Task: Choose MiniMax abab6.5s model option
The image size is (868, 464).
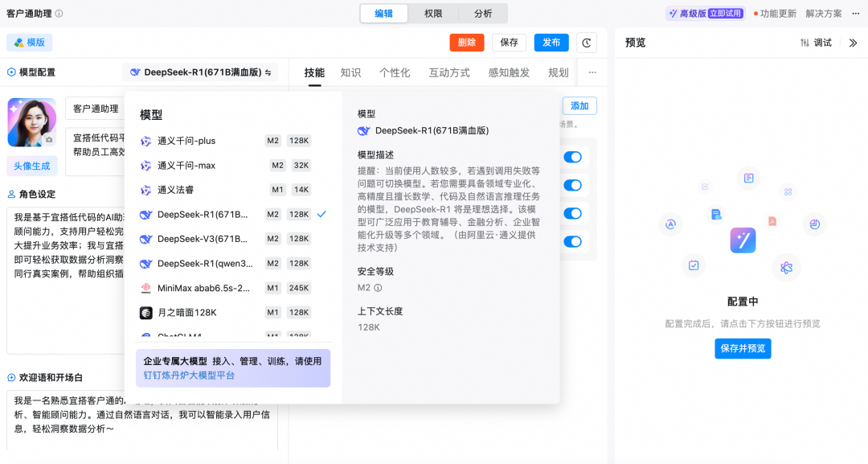Action: coord(233,288)
